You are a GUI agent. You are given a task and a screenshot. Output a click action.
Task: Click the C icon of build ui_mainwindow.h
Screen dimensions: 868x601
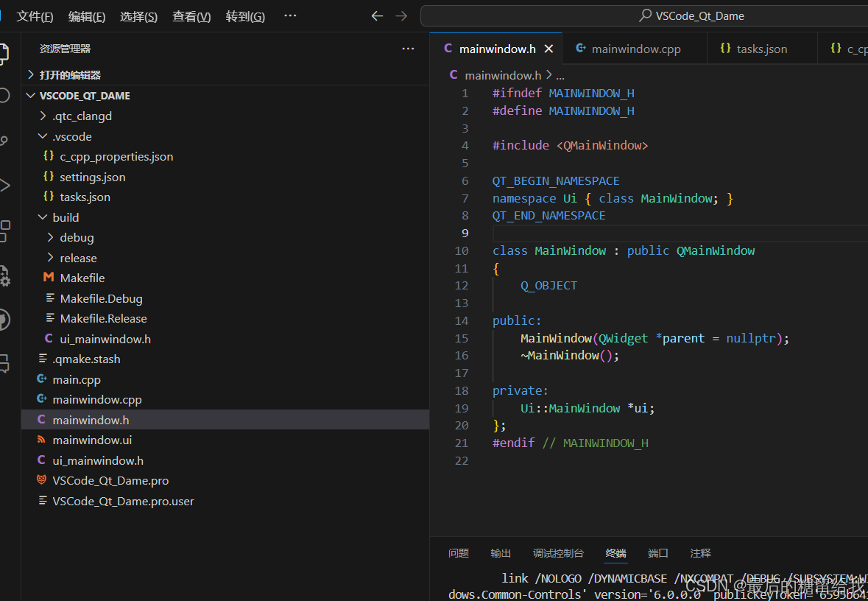pyautogui.click(x=49, y=339)
